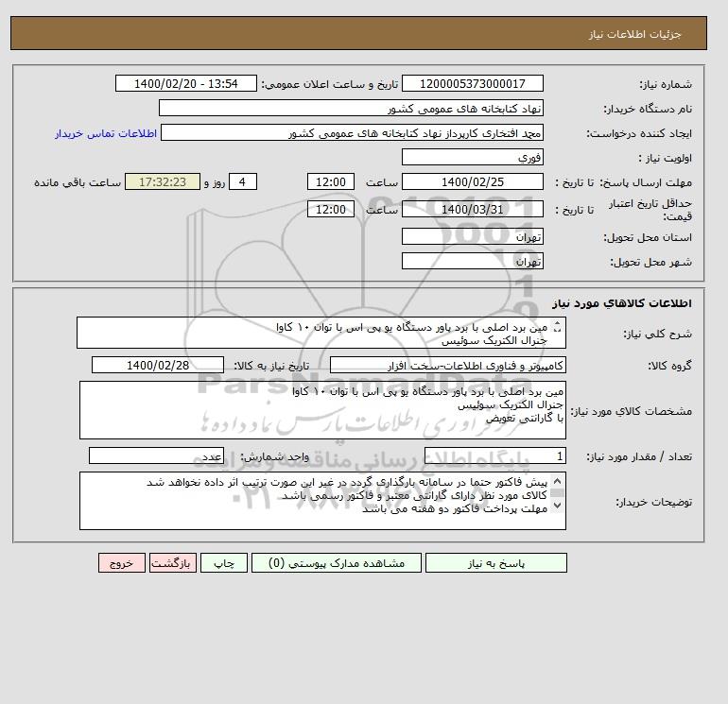728x704 pixels.
Task: Click goods specifications text area
Action: click(322, 410)
